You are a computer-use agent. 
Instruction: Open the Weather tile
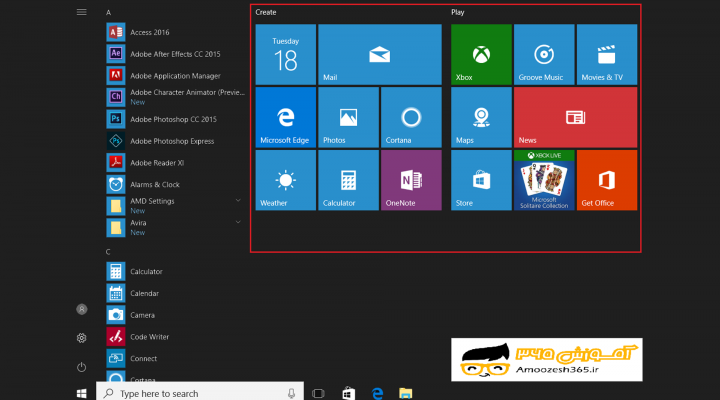point(286,180)
